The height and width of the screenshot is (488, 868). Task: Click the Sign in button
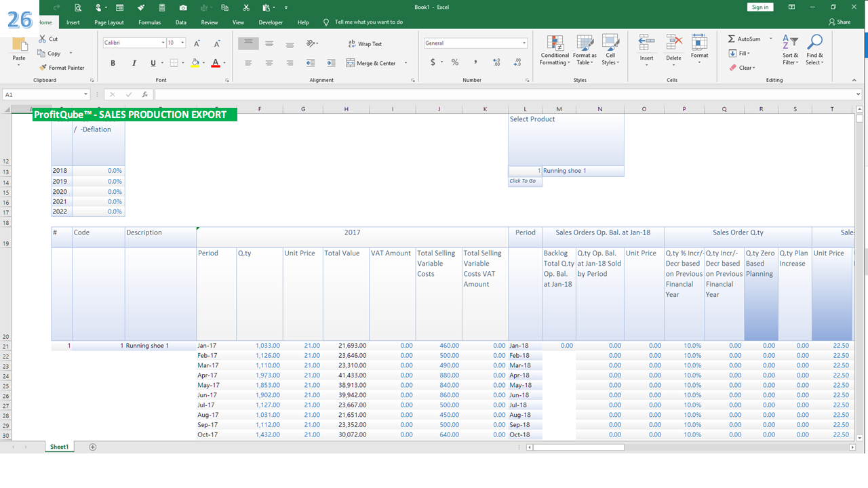coord(760,7)
